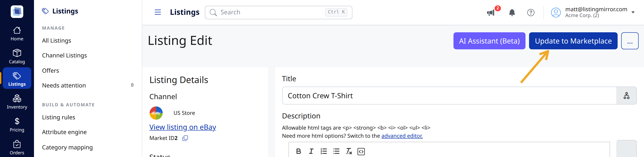The height and width of the screenshot is (157, 644).
Task: Insert a bulleted list
Action: (336, 151)
